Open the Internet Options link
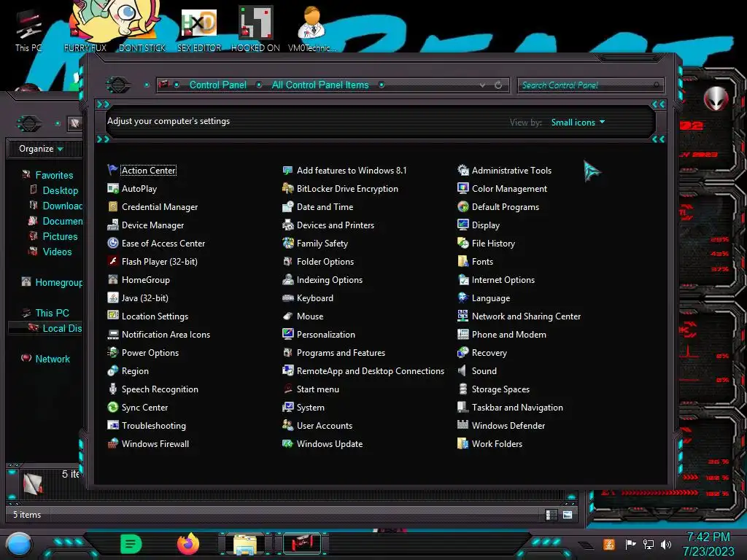Image resolution: width=747 pixels, height=560 pixels. pos(503,280)
